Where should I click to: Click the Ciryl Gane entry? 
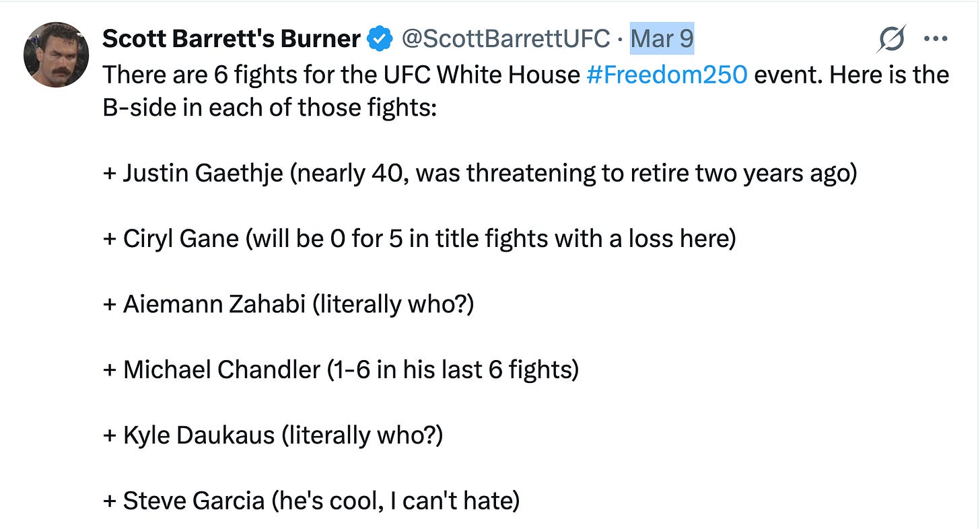pyautogui.click(x=419, y=238)
